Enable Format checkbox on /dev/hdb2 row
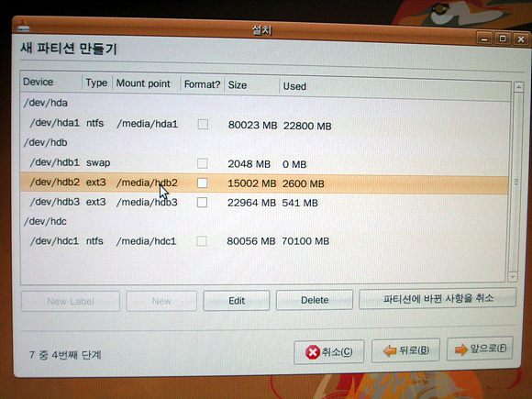The image size is (532, 399). [202, 183]
